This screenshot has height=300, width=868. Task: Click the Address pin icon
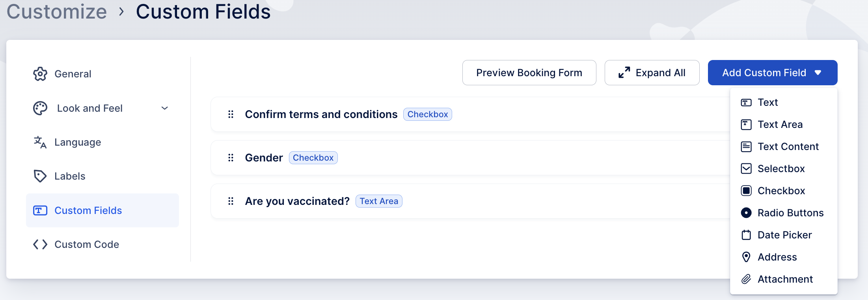[746, 257]
